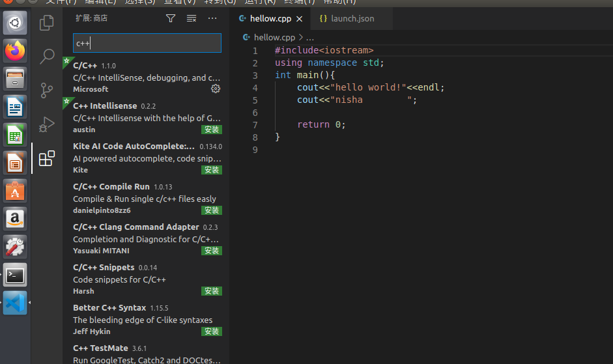Screen dimensions: 613x364
Task: Click the "nisha string on line 5
Action: (347, 100)
